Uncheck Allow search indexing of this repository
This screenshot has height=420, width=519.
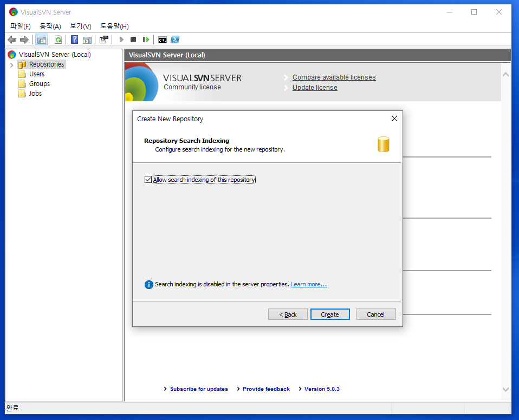point(148,180)
